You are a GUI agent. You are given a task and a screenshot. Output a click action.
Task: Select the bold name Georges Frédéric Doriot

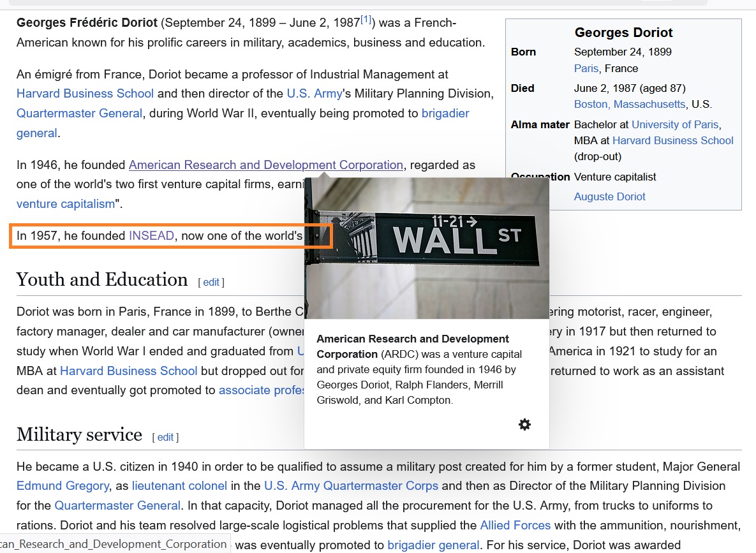point(87,23)
